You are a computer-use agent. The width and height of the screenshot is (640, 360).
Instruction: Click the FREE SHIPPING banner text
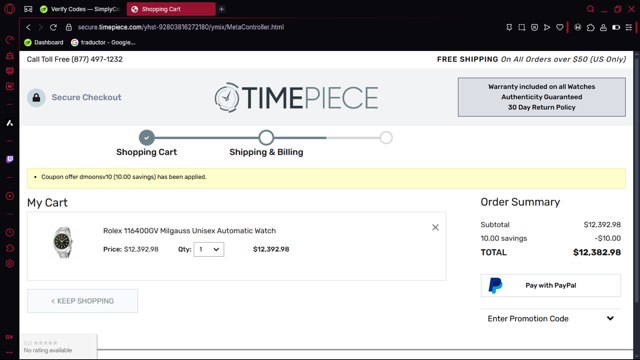pyautogui.click(x=531, y=59)
